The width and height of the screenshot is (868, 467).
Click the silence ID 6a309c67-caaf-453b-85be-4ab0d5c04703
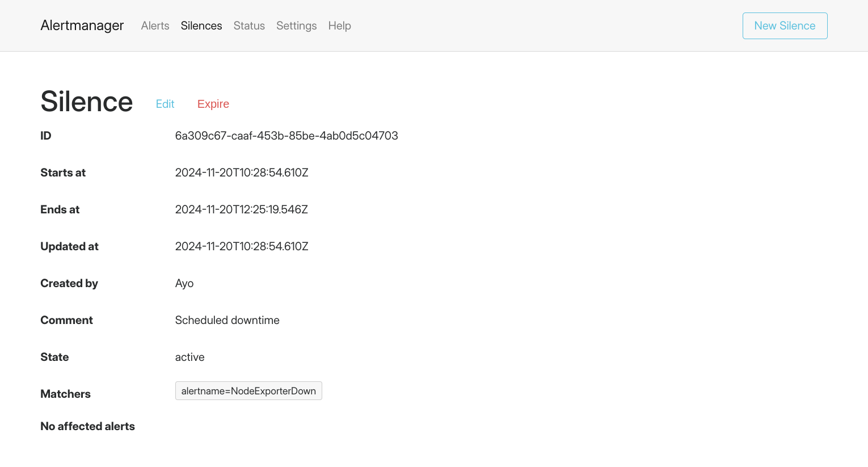click(x=286, y=136)
